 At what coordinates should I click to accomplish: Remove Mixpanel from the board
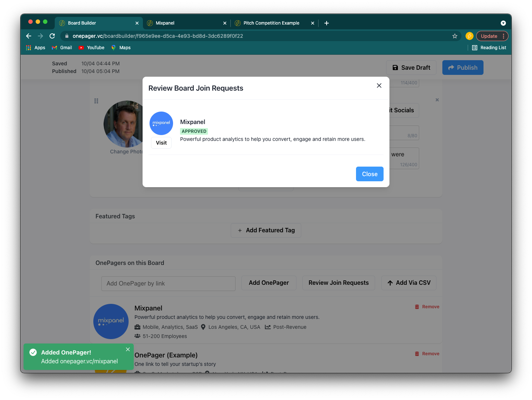[x=427, y=307]
